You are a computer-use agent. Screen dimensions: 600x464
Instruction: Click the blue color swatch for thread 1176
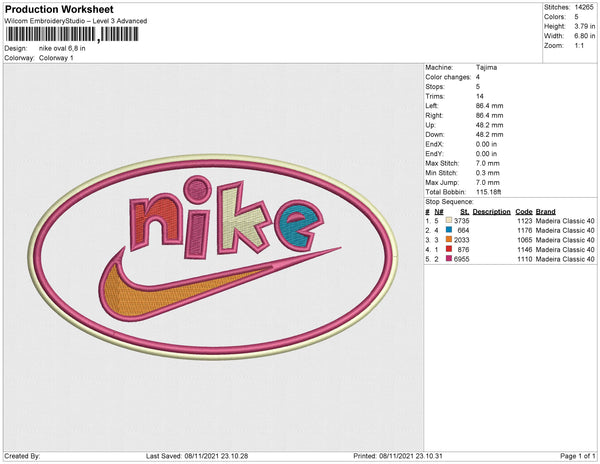[x=449, y=230]
